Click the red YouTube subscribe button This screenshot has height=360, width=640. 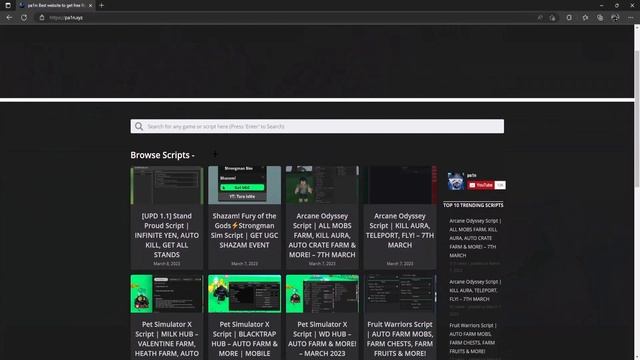(480, 185)
